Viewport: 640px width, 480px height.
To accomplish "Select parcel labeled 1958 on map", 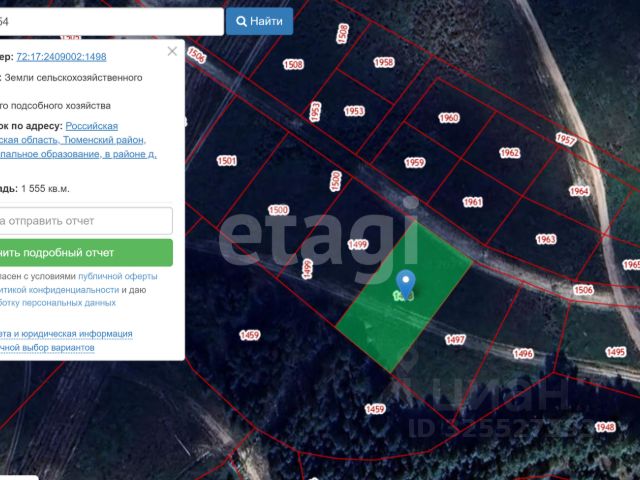I will coord(384,62).
